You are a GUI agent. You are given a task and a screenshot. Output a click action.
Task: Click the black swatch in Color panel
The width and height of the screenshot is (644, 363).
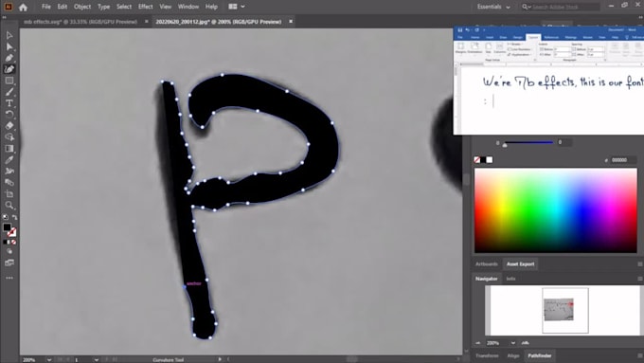[x=483, y=160]
